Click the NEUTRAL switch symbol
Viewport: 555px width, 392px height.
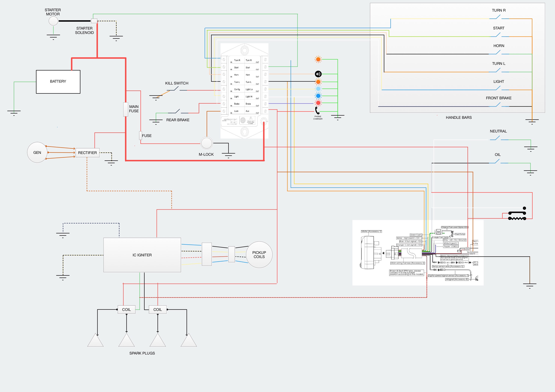coord(499,139)
